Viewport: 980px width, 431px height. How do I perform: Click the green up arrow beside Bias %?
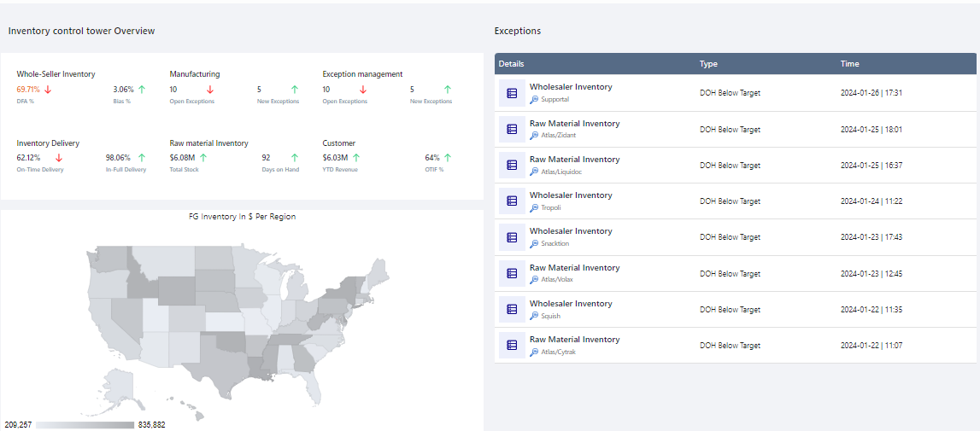pos(142,89)
